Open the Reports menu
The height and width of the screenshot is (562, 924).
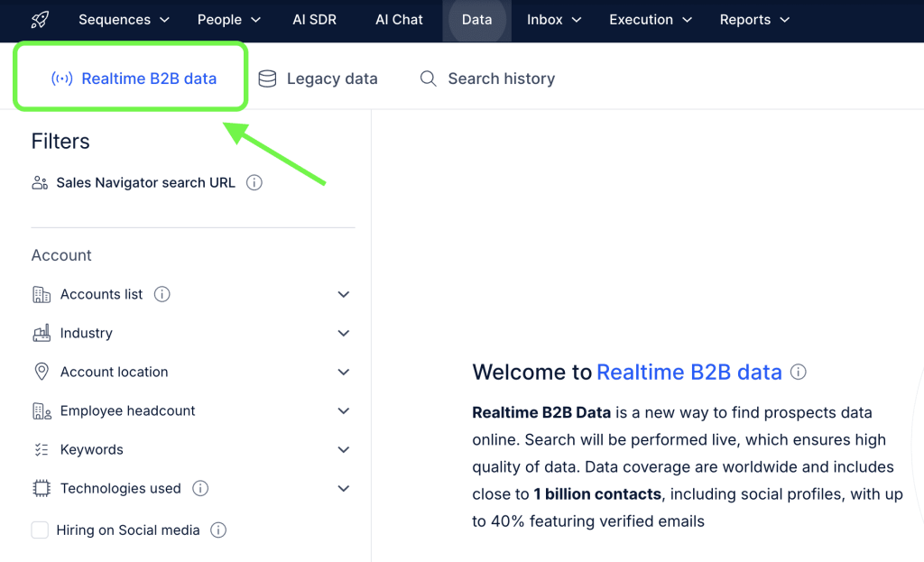(x=754, y=20)
